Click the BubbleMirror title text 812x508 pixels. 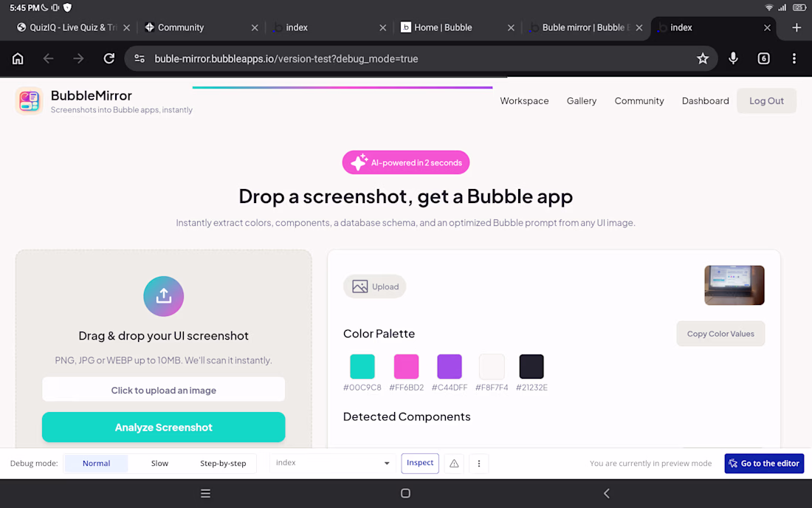(x=91, y=96)
